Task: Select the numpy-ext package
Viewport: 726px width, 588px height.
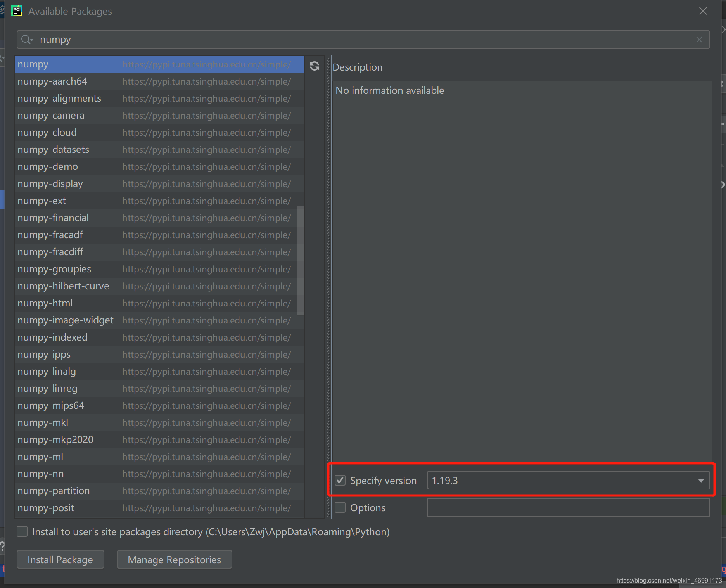Action: click(x=160, y=201)
